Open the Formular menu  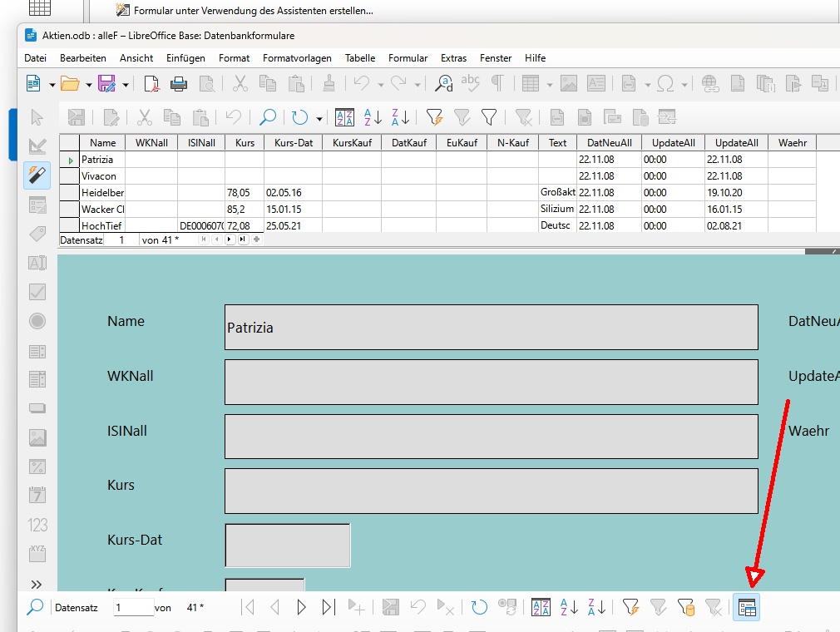point(408,58)
